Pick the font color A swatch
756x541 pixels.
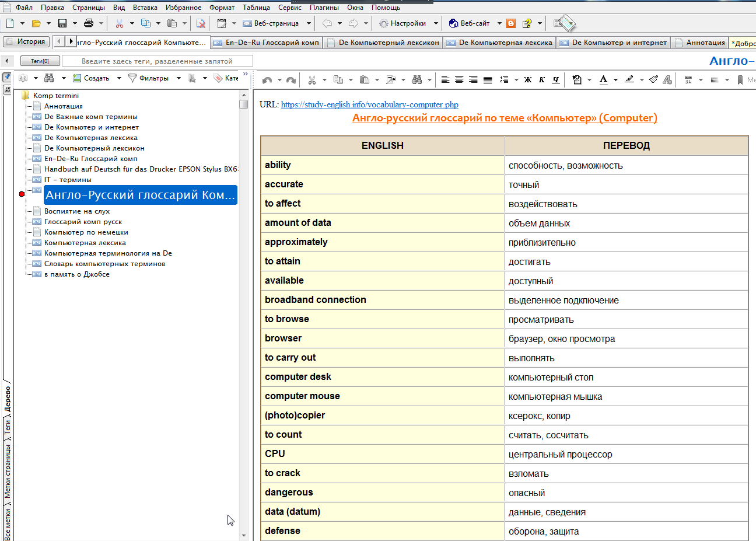coord(603,80)
